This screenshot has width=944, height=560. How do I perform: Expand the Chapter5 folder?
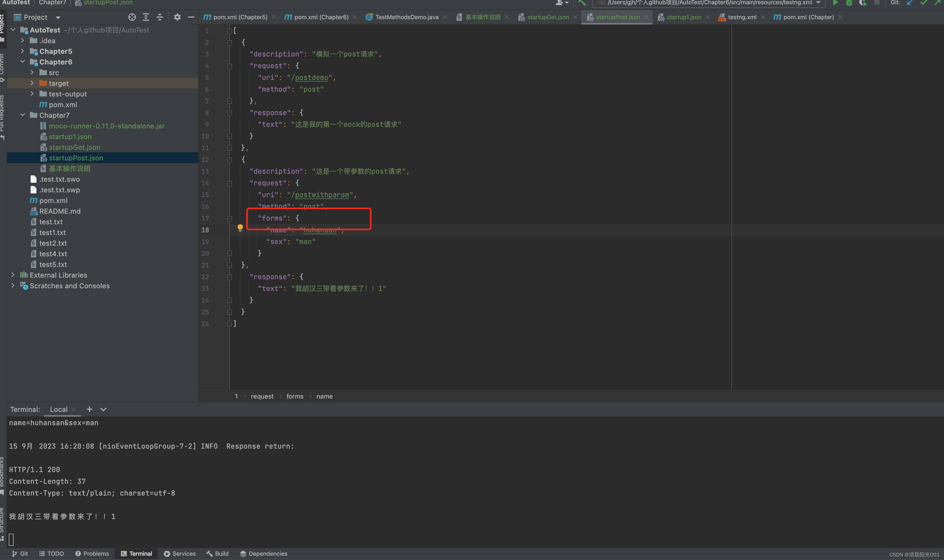click(x=23, y=51)
